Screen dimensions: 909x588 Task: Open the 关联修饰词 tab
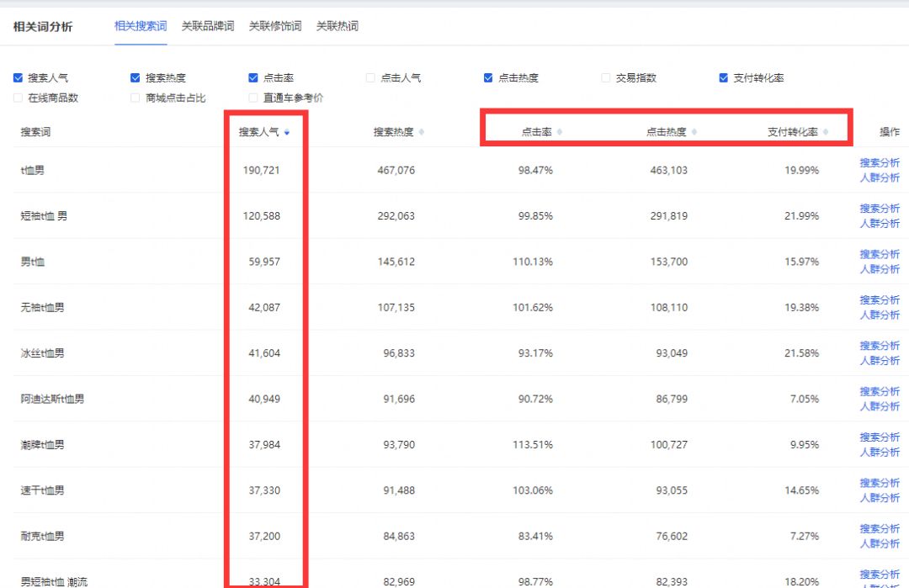(274, 25)
